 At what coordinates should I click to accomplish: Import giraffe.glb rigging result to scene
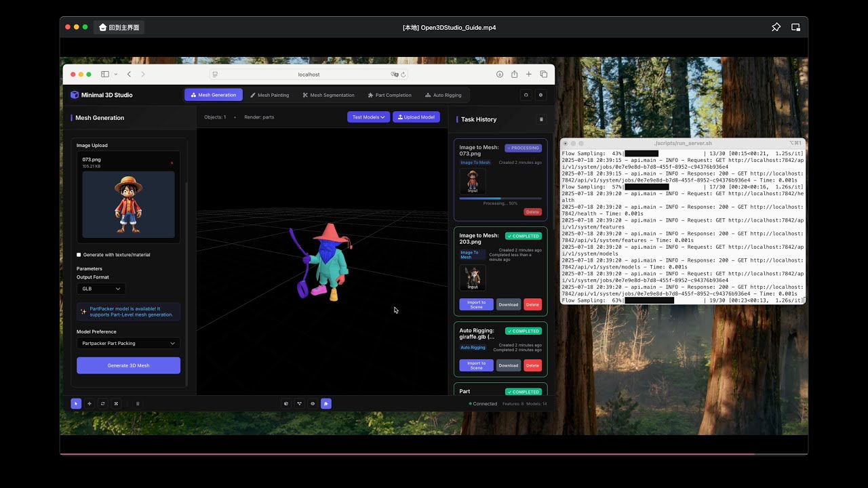coord(476,365)
